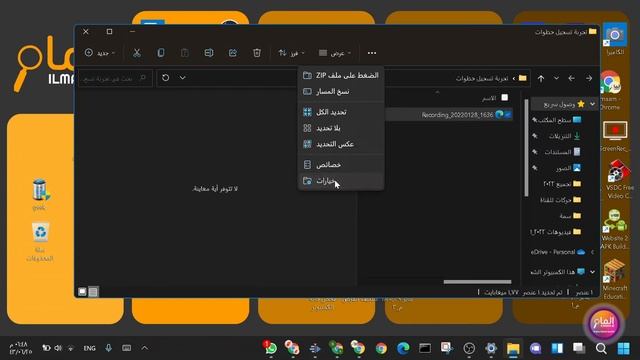Screen dimensions: 640x360
Task: Open Settings gear from the taskbar
Action: (x=491, y=348)
